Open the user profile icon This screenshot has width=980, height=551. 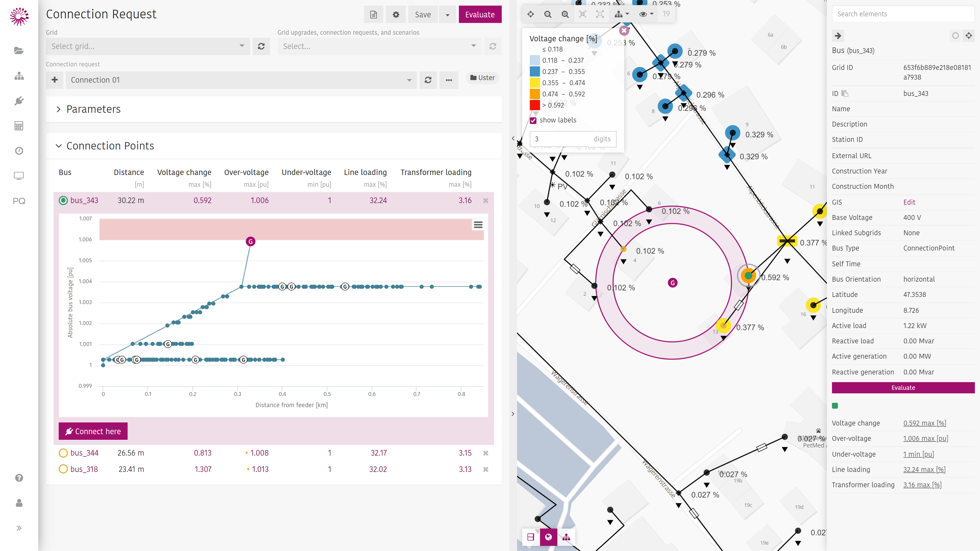19,503
